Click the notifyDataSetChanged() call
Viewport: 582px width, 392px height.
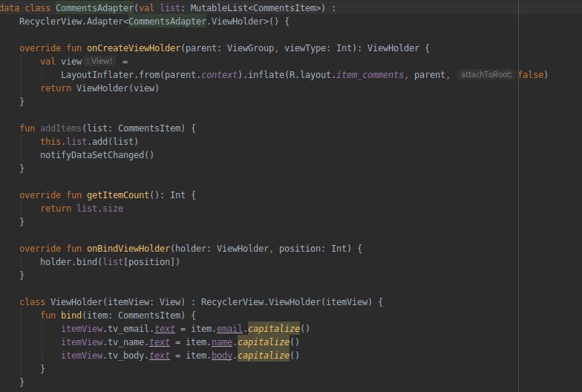[97, 154]
